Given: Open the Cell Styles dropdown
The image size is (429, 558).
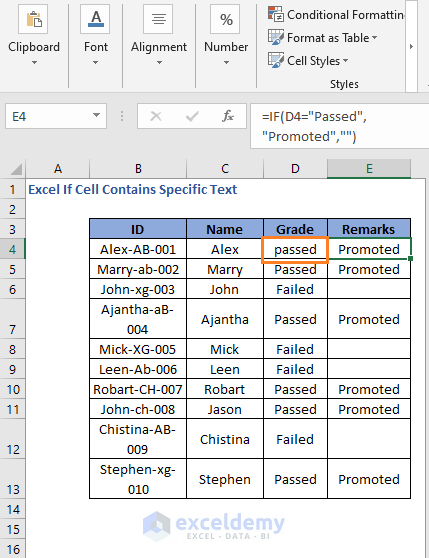Looking at the screenshot, I should pyautogui.click(x=345, y=60).
